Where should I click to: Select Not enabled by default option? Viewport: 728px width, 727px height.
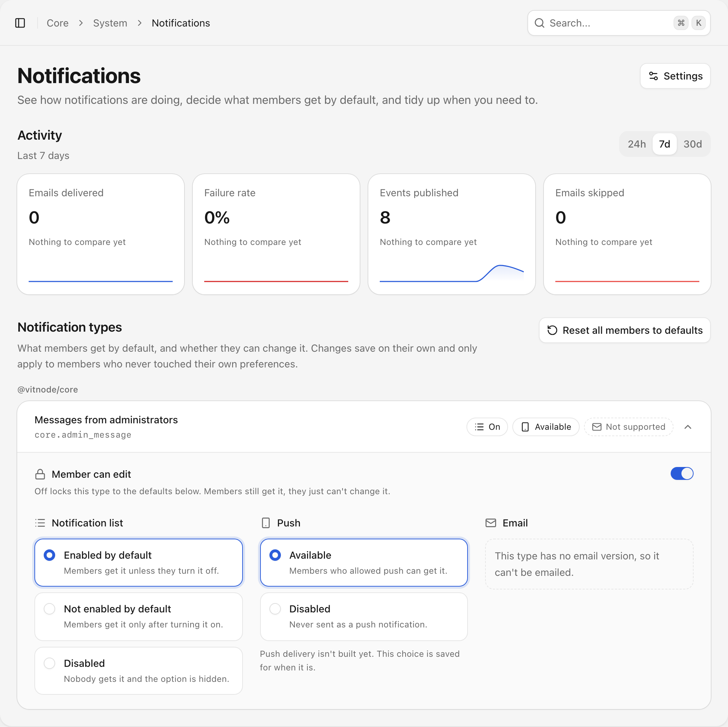click(x=139, y=617)
